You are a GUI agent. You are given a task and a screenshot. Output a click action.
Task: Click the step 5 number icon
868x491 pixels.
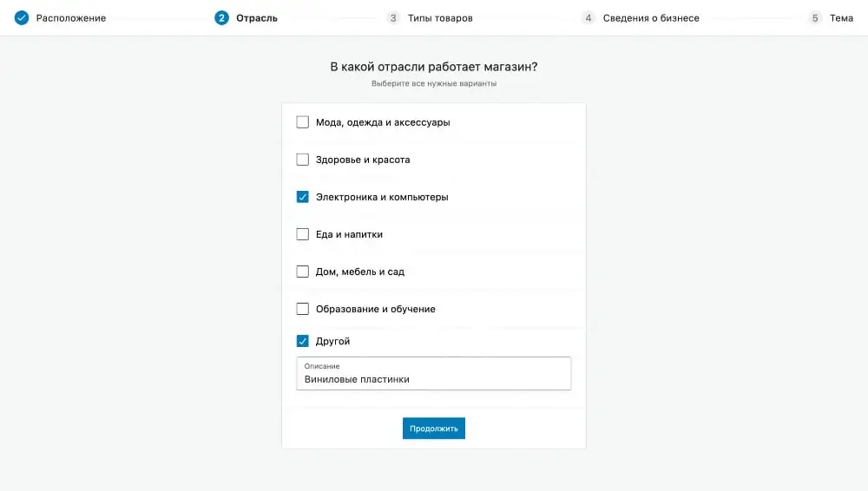(815, 17)
